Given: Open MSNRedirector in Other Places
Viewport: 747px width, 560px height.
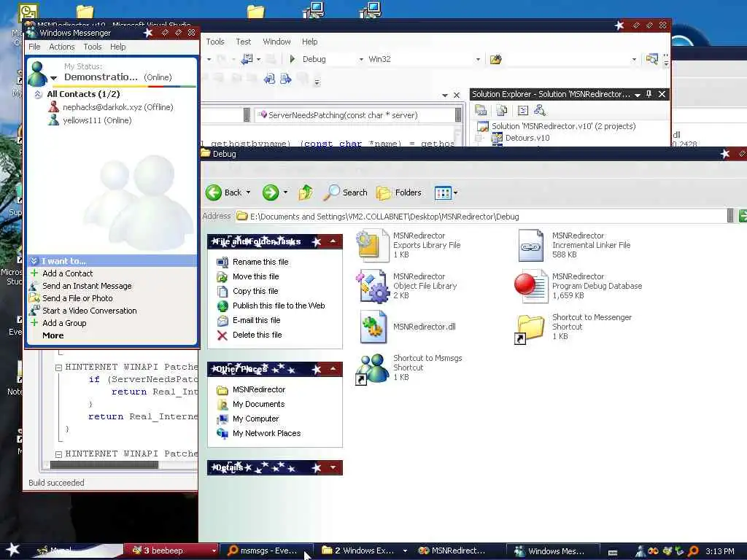Looking at the screenshot, I should tap(259, 389).
